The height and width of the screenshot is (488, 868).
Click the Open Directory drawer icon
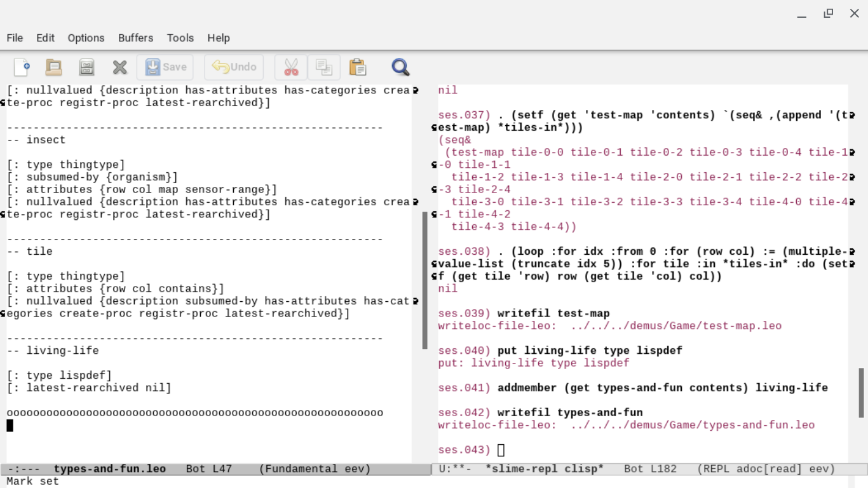coord(86,67)
